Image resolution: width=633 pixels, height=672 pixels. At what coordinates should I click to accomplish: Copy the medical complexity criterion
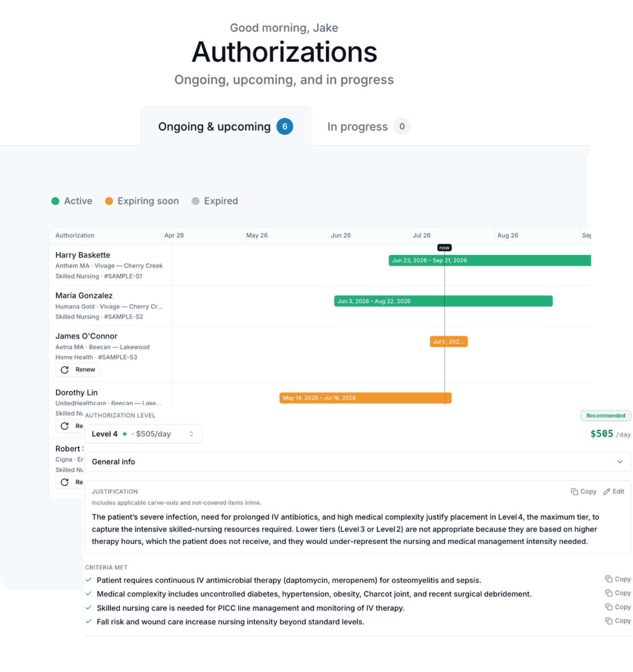(x=618, y=593)
